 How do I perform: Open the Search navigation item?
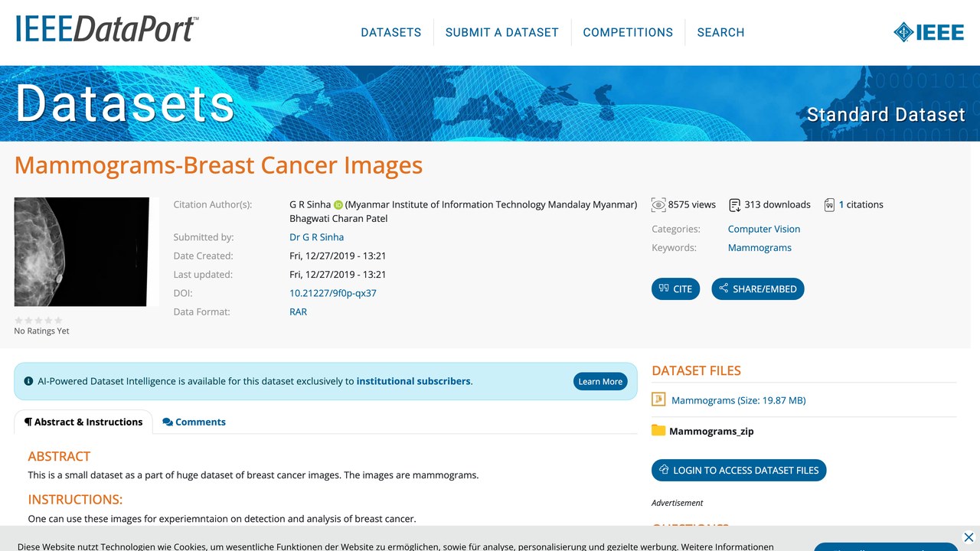point(720,32)
